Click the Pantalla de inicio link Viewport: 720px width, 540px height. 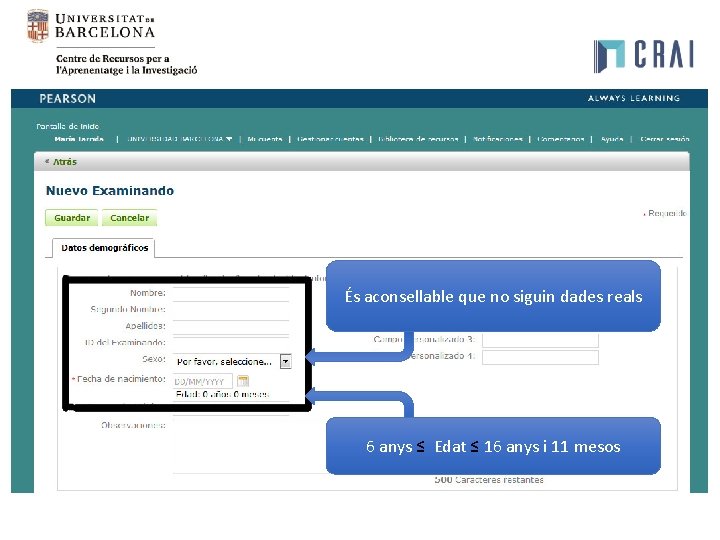[68, 126]
